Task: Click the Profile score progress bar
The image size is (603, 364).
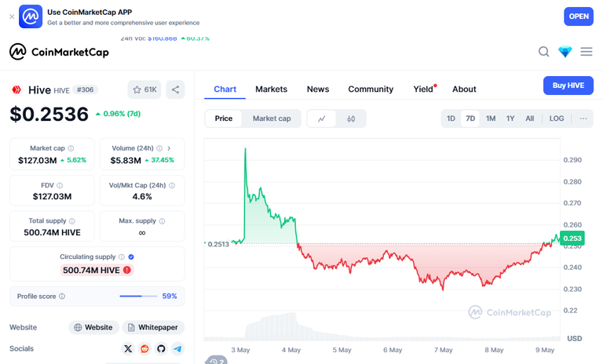Action: (x=138, y=297)
